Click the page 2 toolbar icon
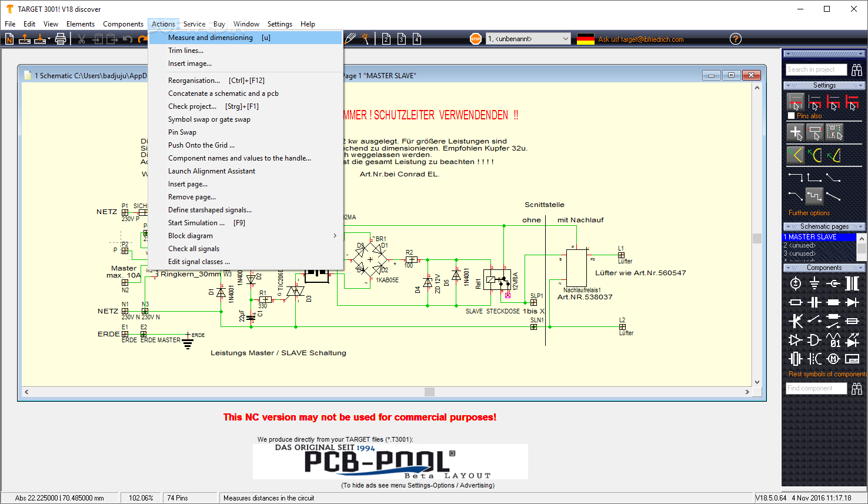The image size is (868, 504). click(x=386, y=39)
